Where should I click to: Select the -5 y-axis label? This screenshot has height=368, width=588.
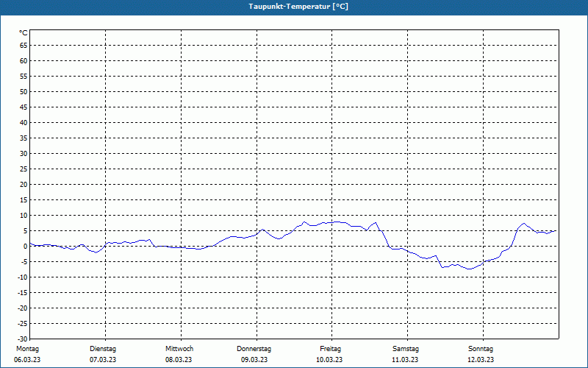coord(24,262)
